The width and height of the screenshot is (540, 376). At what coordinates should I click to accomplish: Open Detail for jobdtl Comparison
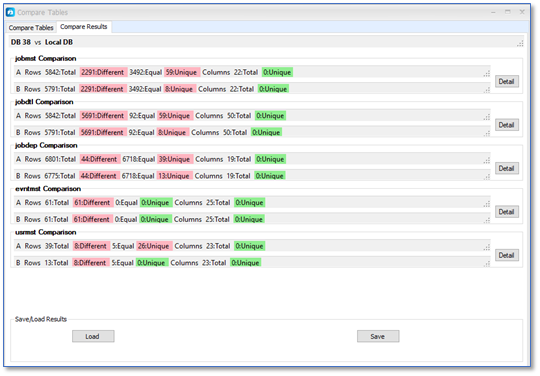pyautogui.click(x=507, y=125)
